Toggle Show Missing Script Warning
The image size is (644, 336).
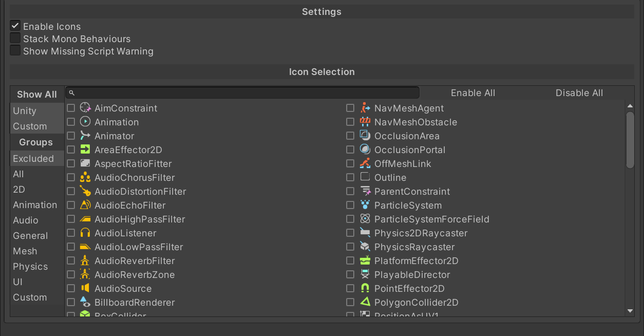click(15, 51)
